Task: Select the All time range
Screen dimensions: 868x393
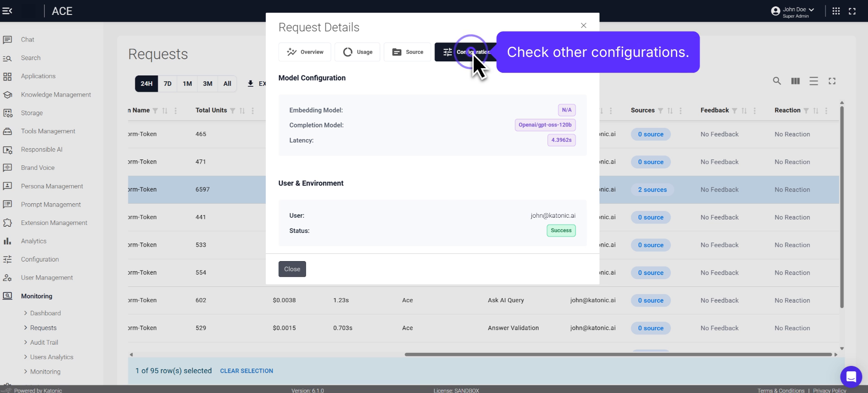Action: [227, 84]
